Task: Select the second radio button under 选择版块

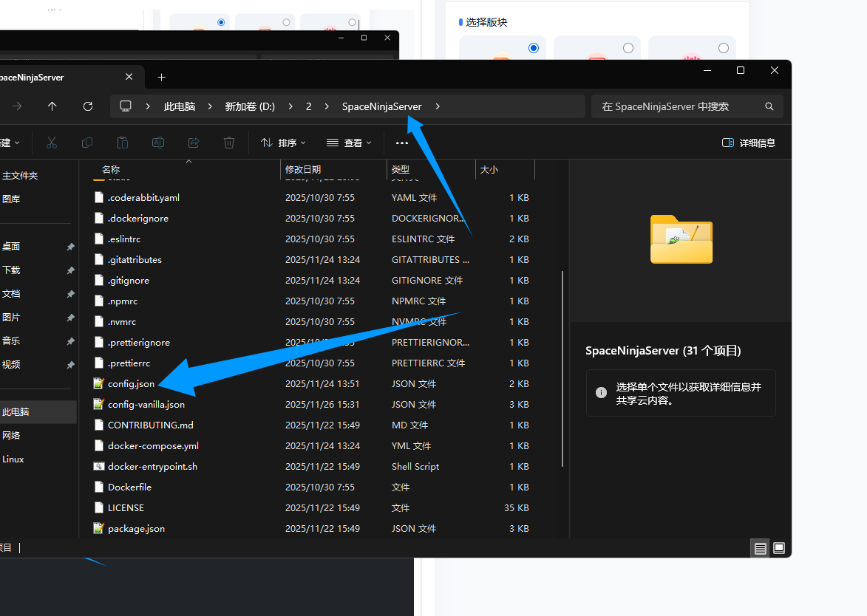Action: pos(628,48)
